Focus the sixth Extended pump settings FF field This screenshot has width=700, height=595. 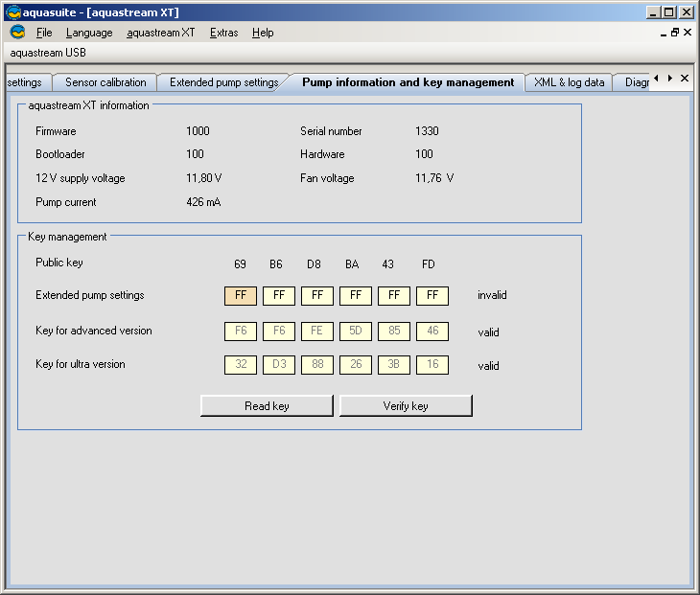pos(432,295)
